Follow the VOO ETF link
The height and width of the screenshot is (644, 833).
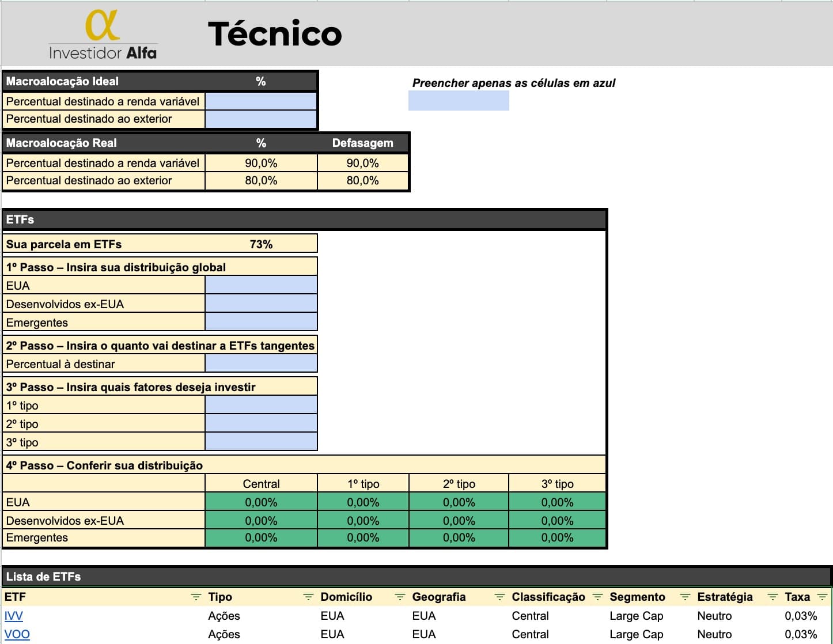tap(17, 634)
